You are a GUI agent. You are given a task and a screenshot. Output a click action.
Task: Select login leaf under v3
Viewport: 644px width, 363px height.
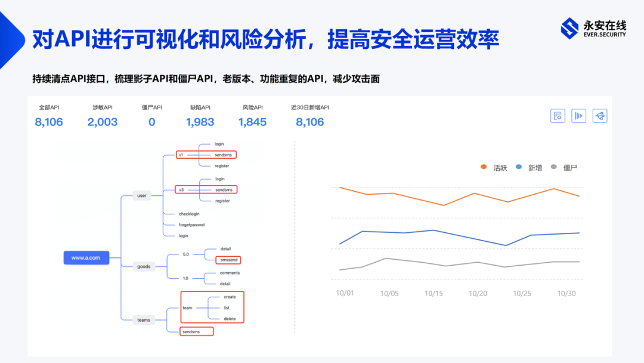219,179
